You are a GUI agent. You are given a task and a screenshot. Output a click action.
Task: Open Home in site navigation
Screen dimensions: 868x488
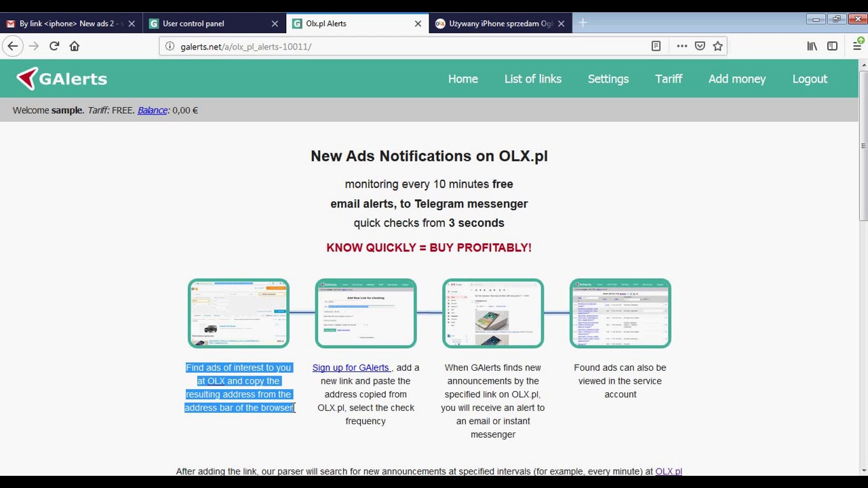pos(463,79)
